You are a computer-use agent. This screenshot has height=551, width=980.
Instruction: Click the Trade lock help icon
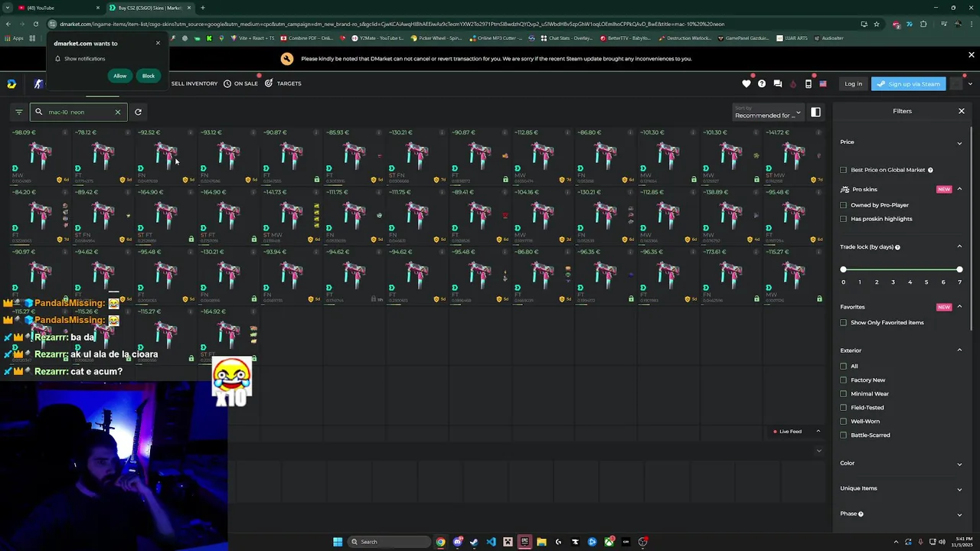(897, 247)
